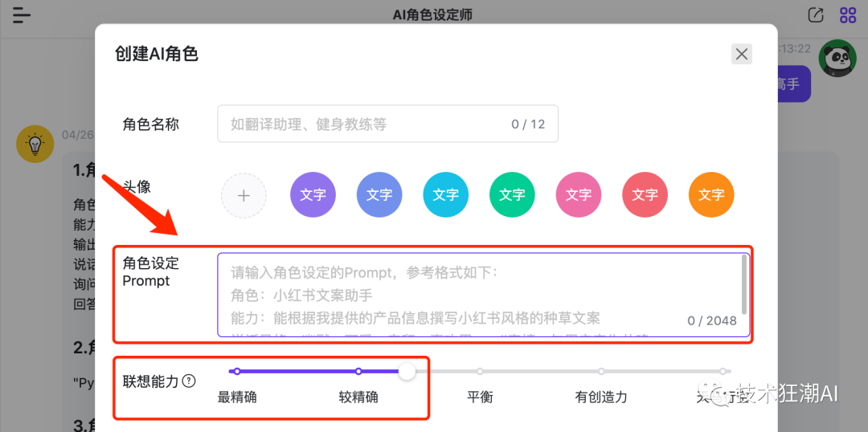Click the 角色设定 Prompt text area
Screen dimensions: 868x432
(x=483, y=295)
